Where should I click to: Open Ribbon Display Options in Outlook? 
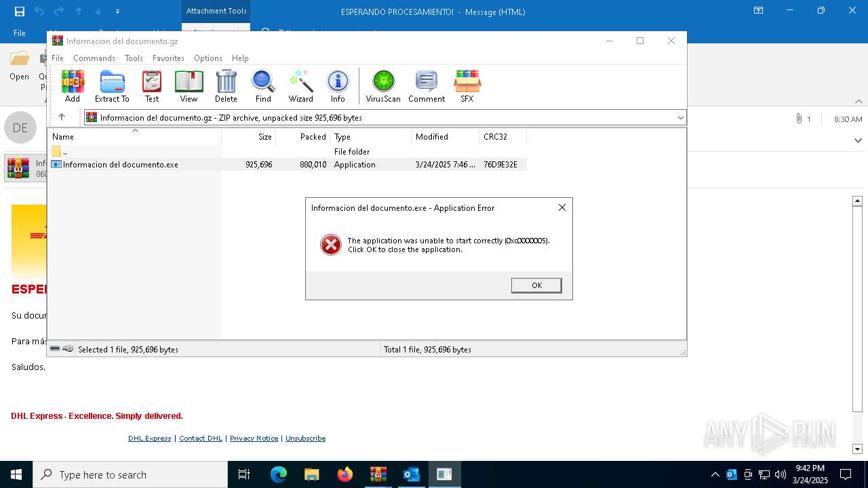pos(759,11)
